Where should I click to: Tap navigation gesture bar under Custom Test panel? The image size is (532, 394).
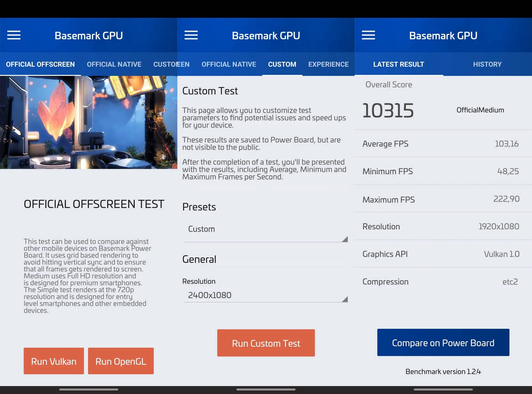point(266,389)
